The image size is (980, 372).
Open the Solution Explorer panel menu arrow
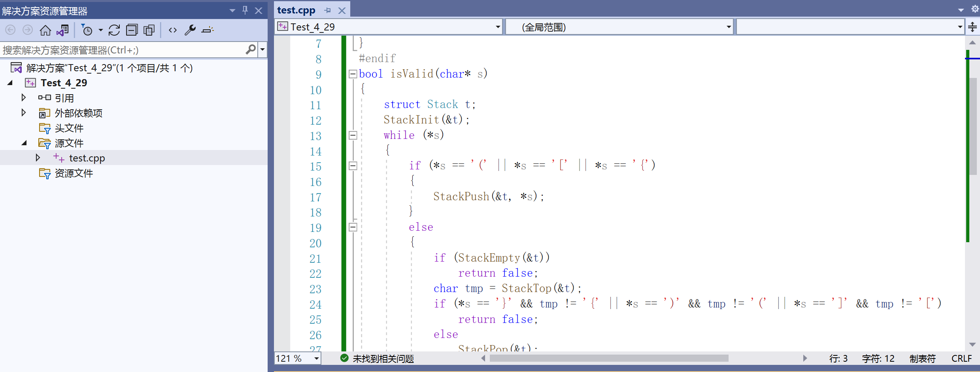[x=232, y=11]
